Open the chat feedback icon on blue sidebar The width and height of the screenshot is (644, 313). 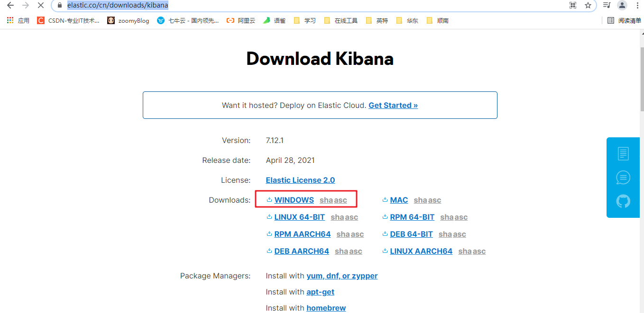[x=623, y=177]
